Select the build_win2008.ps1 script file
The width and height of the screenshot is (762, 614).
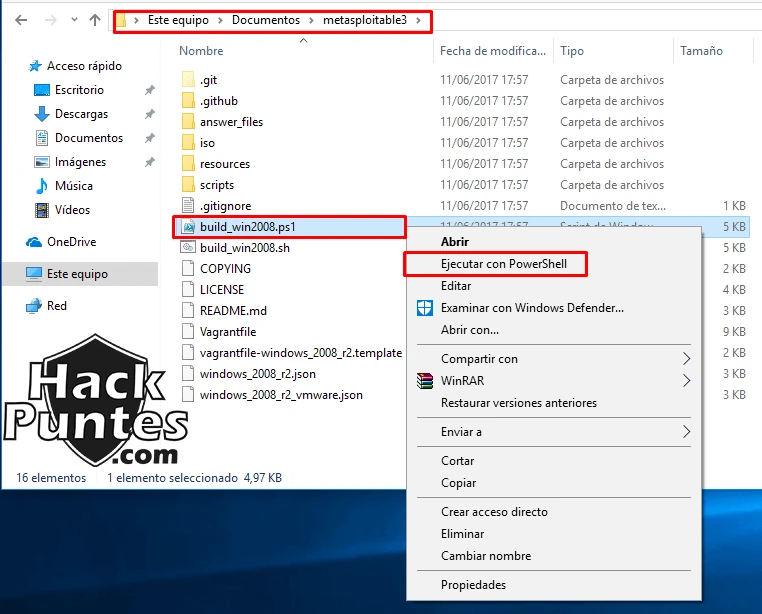[248, 227]
